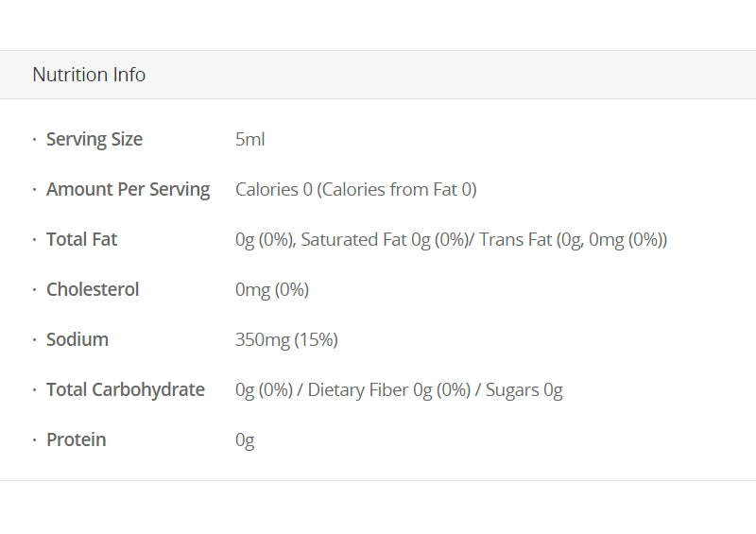Click the Trans Fat value text
Image resolution: width=756 pixels, height=534 pixels.
[x=573, y=240]
